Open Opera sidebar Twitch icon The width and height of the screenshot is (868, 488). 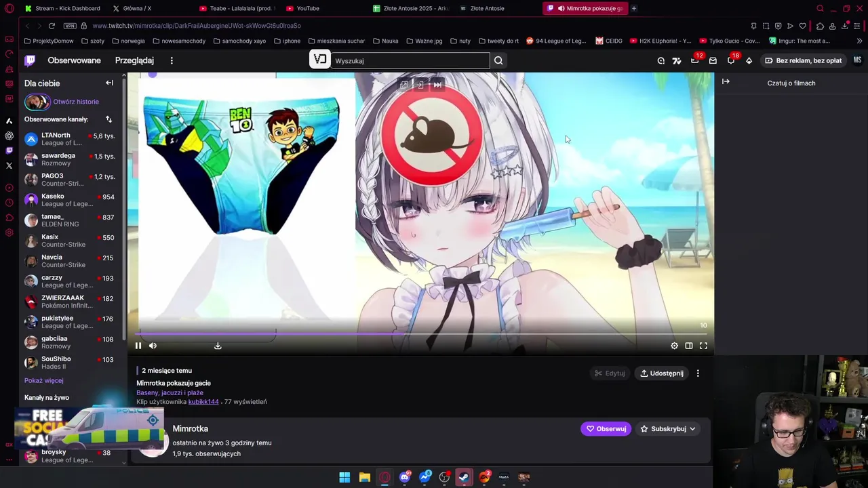[9, 150]
